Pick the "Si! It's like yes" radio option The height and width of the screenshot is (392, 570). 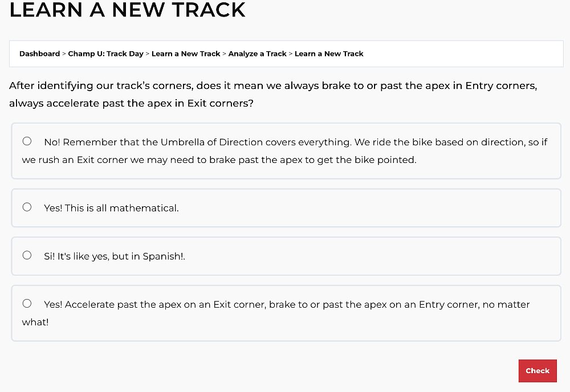click(x=27, y=255)
